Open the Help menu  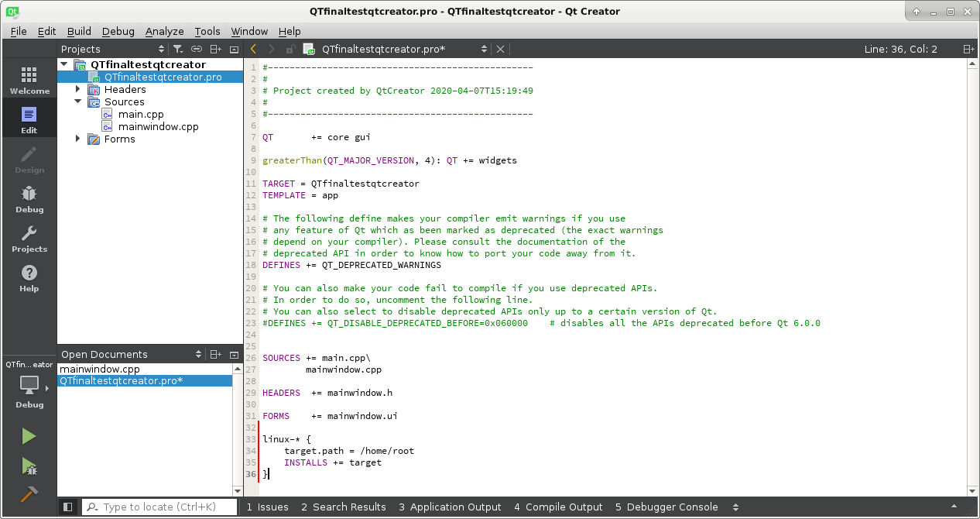(290, 31)
